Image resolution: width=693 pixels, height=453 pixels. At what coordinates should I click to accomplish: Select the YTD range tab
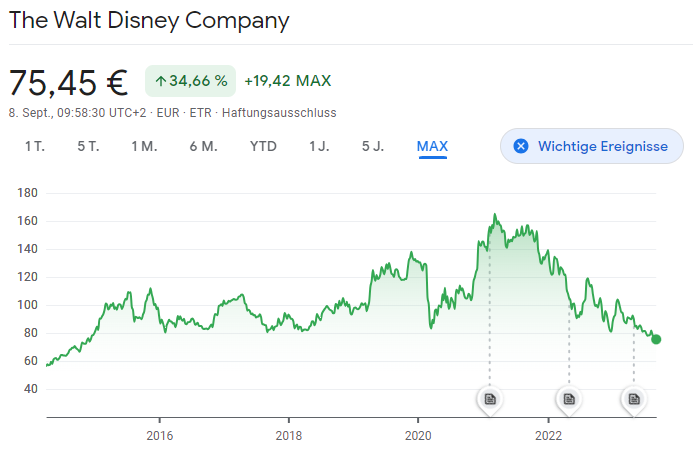tap(263, 146)
